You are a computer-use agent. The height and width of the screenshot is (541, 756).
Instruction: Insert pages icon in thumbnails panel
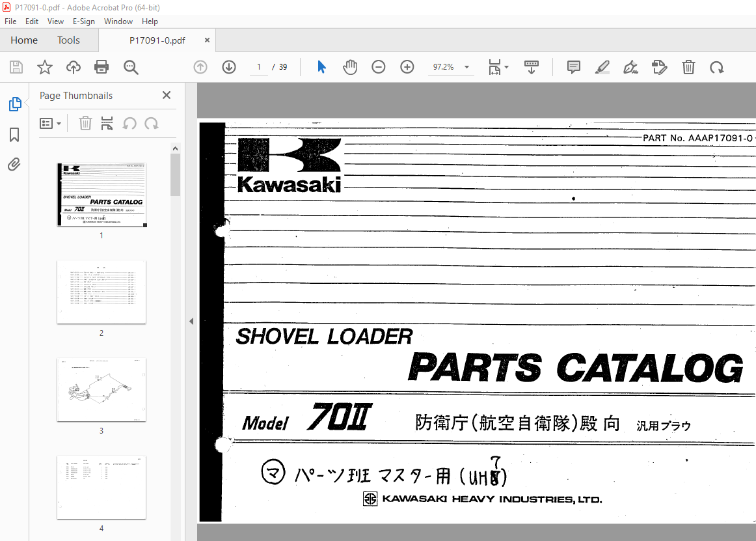pyautogui.click(x=107, y=124)
